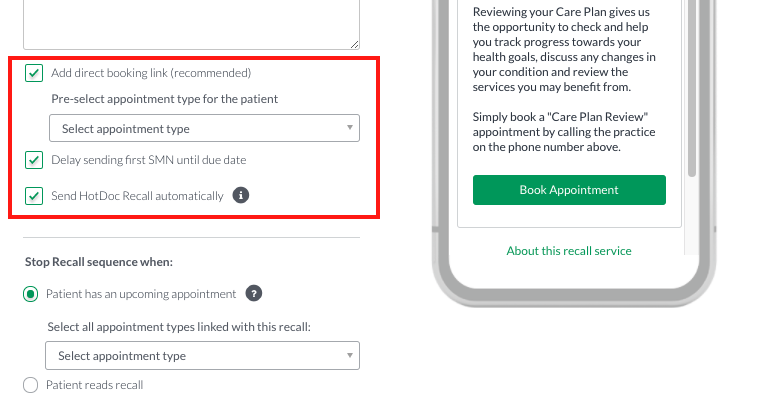Uncheck Add direct booking link checkbox

tap(34, 73)
